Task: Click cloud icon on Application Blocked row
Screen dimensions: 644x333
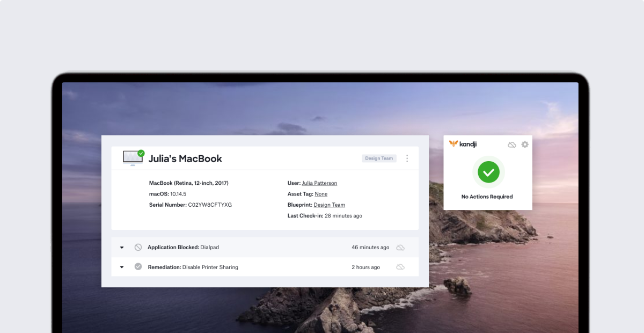Action: click(400, 248)
